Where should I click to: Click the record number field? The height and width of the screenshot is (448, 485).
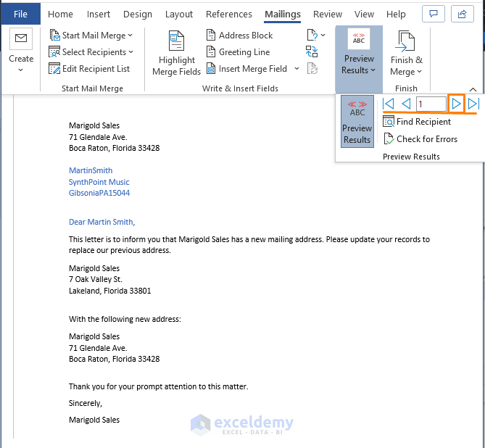click(431, 104)
